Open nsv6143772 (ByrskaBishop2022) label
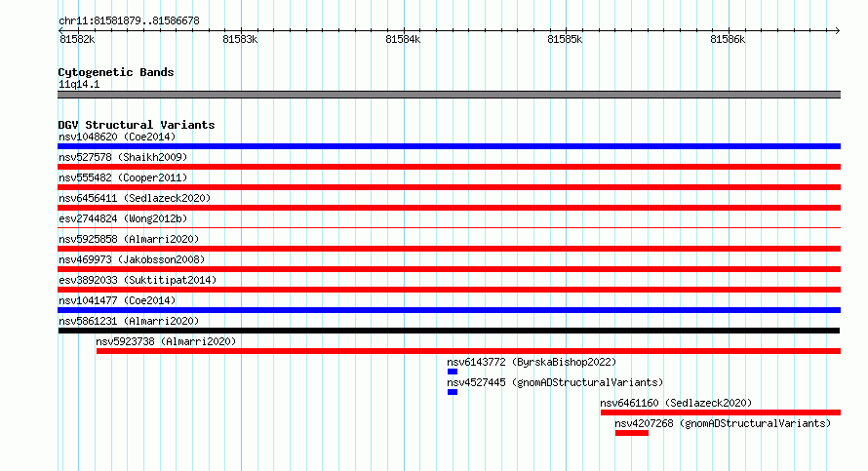Viewport: 868px width, 471px height. coord(532,362)
